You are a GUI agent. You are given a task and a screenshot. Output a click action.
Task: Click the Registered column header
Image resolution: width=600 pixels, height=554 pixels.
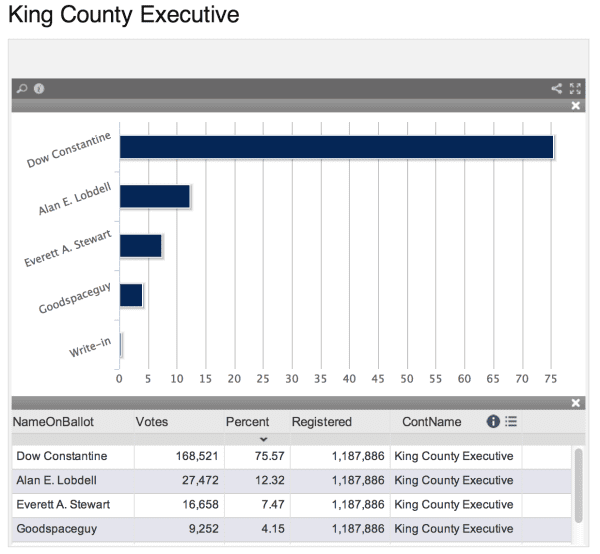[321, 422]
